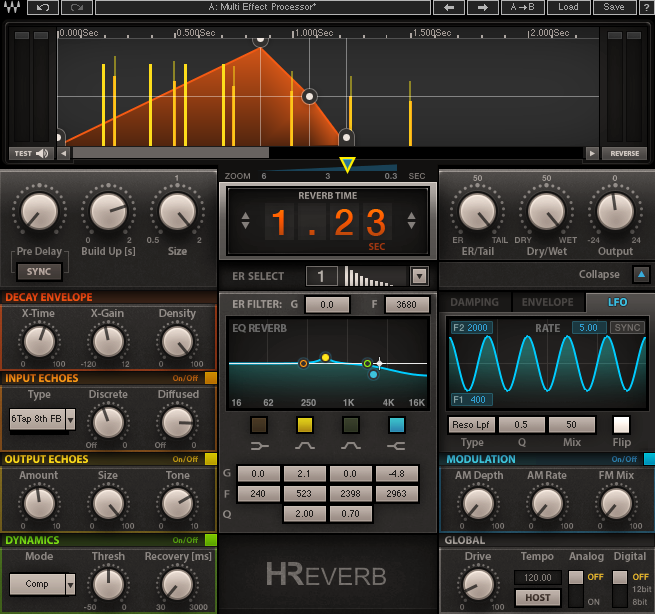The height and width of the screenshot is (614, 655).
Task: Toggle Input Echoes On/Off
Action: coord(211,378)
